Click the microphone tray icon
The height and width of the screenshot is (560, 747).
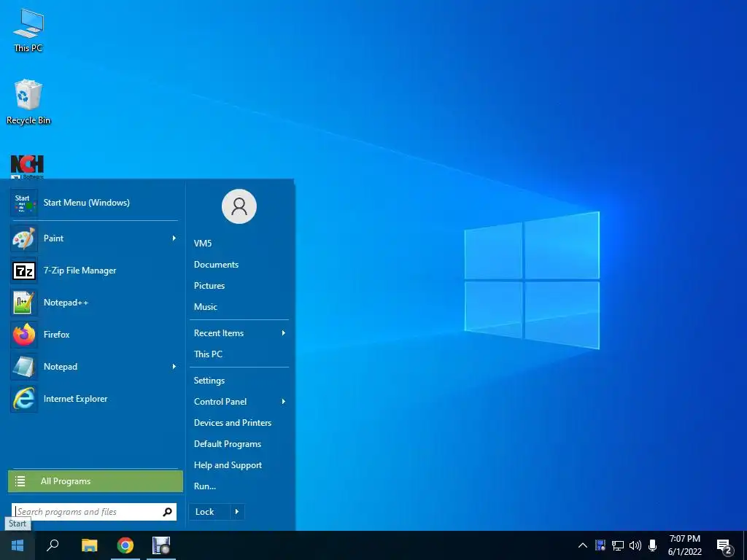pos(653,545)
